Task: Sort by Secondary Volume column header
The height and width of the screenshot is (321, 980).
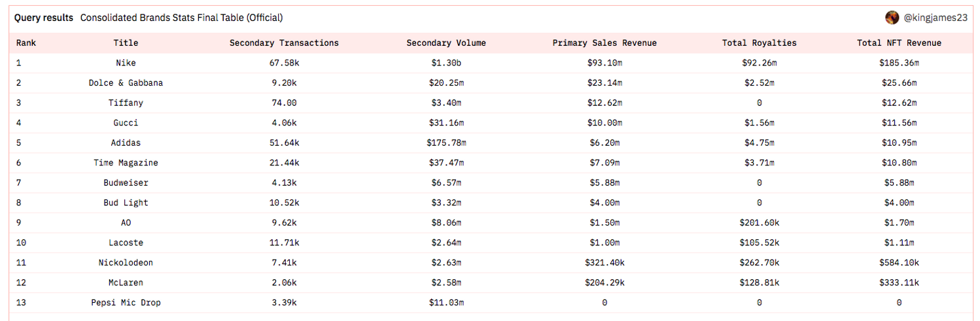Action: [x=446, y=43]
